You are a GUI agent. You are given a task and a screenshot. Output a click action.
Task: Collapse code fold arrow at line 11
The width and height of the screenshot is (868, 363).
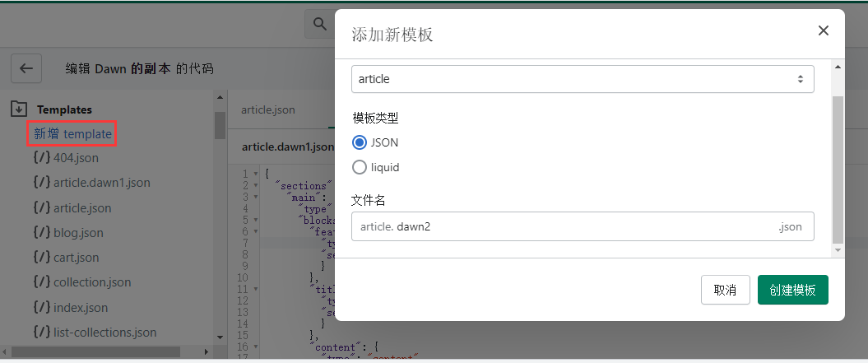point(256,289)
